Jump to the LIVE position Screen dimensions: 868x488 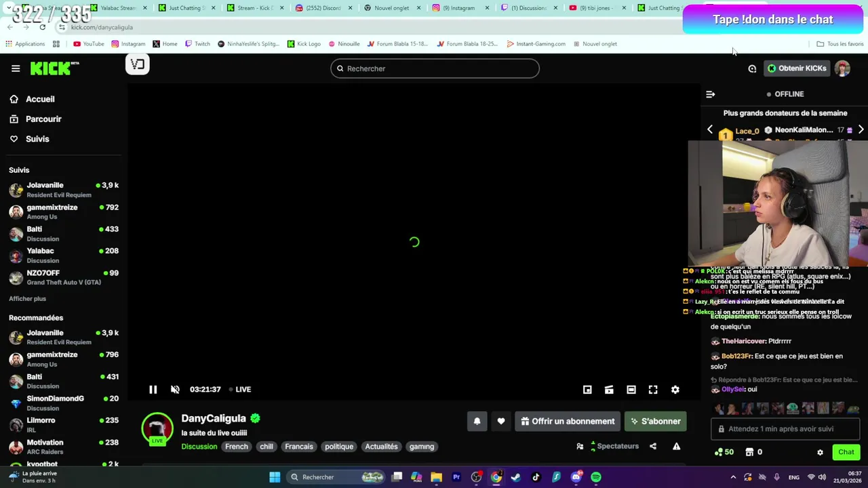click(240, 390)
